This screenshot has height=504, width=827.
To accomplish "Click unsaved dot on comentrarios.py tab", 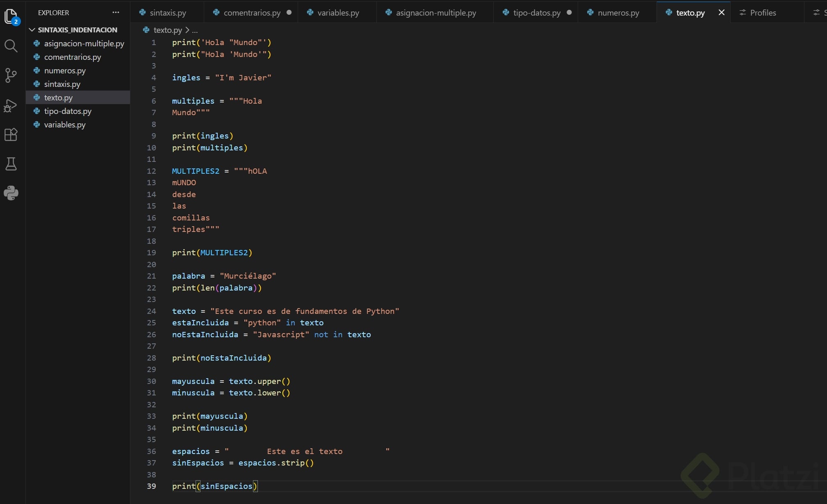I will (x=289, y=13).
